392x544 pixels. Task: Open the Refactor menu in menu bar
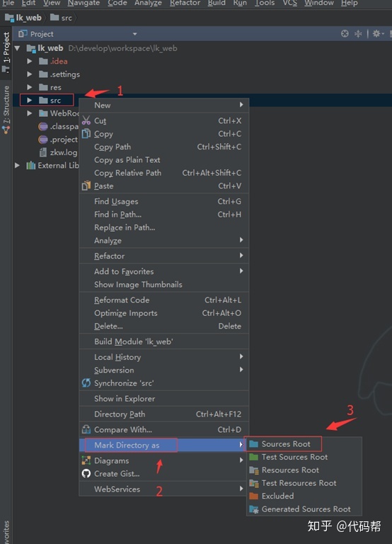(x=185, y=3)
